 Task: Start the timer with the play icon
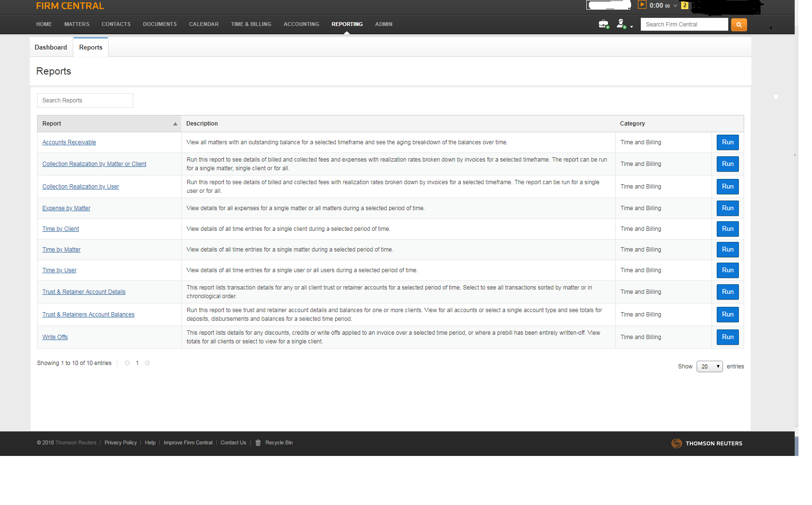[642, 5]
